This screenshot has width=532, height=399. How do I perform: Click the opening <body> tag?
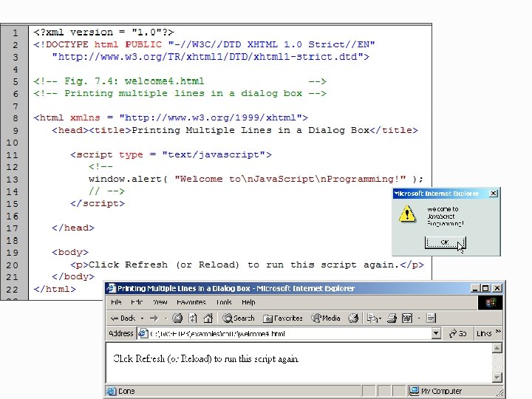coord(70,253)
